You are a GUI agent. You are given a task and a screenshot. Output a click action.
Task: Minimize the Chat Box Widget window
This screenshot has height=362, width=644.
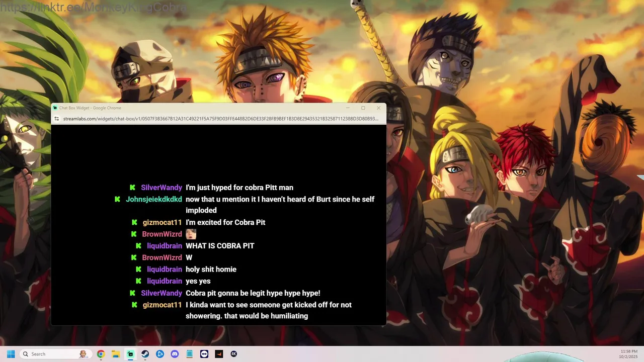coord(348,108)
